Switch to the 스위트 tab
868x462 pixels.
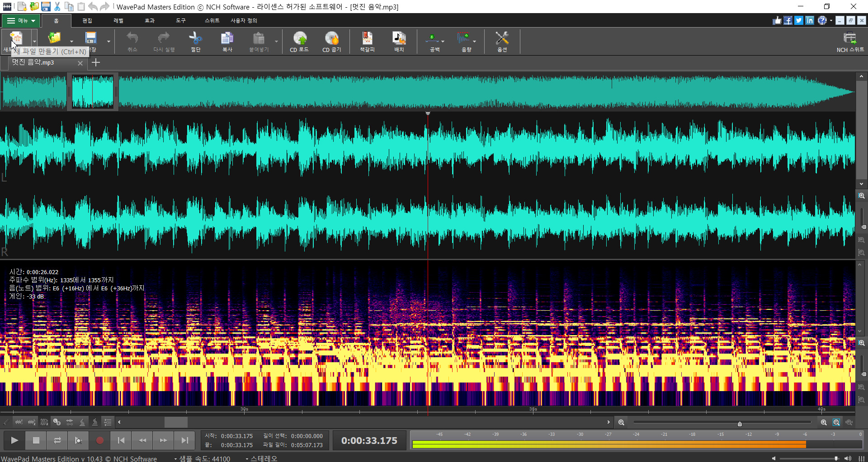(212, 20)
